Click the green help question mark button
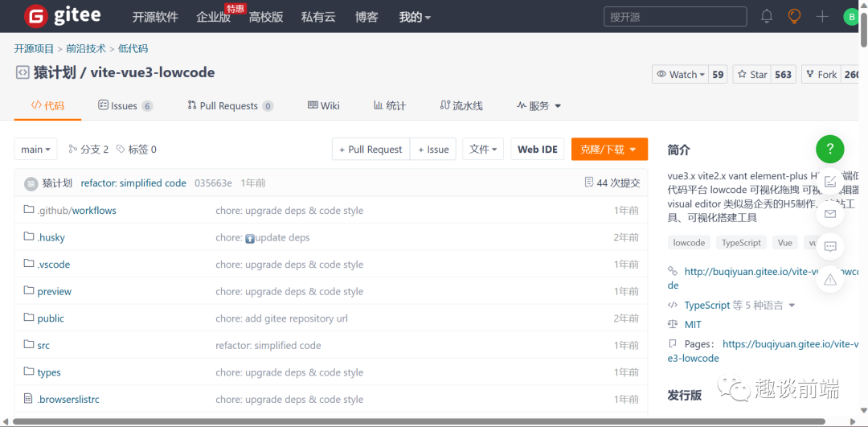The image size is (868, 427). (829, 149)
